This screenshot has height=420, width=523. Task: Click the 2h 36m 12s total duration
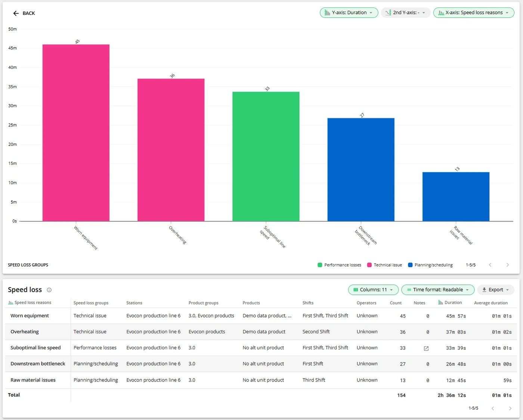452,395
